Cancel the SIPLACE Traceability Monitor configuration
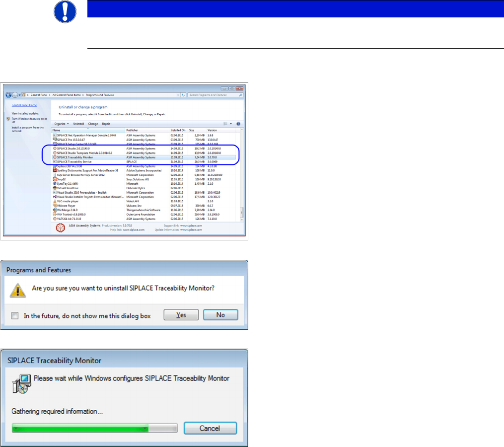Viewport: 504px width, 447px height. (210, 428)
